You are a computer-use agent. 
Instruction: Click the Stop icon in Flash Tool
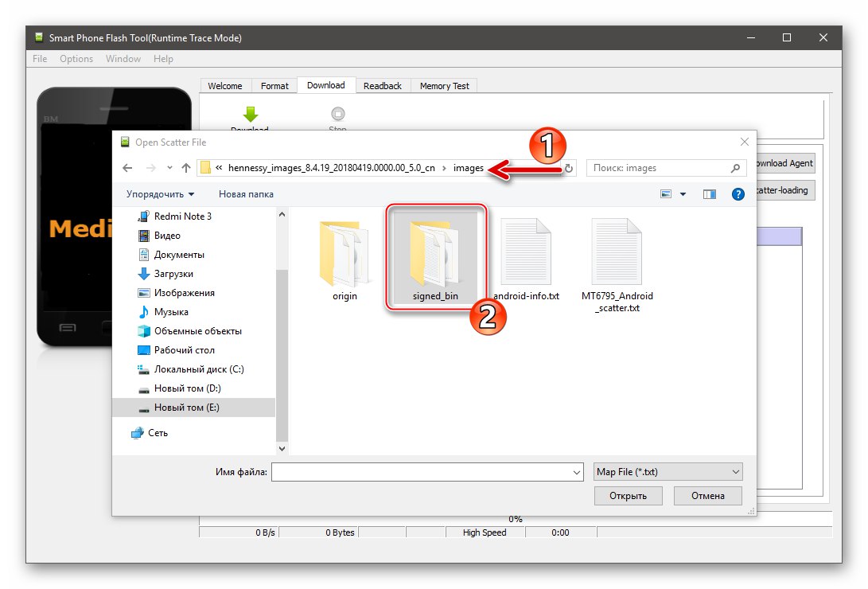tap(337, 114)
